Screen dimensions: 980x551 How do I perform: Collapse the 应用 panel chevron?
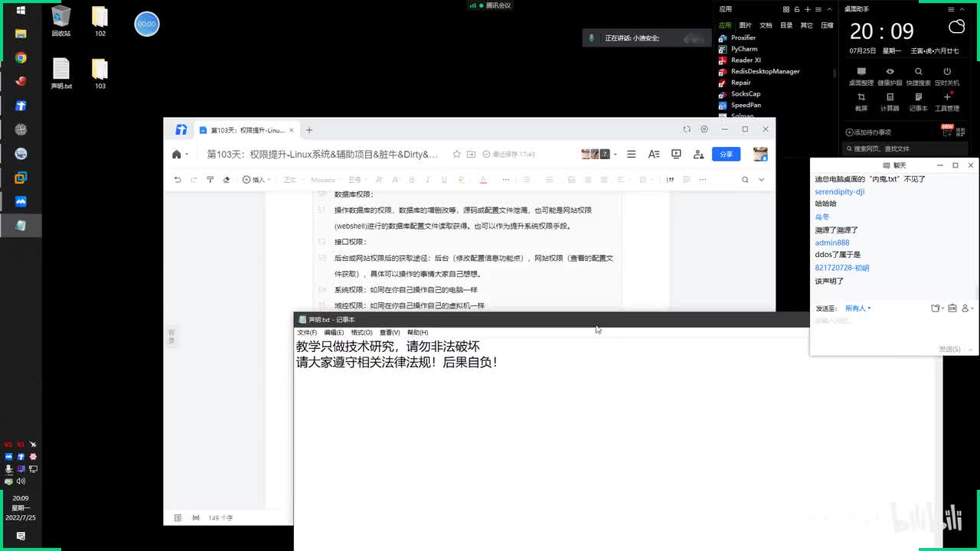pyautogui.click(x=829, y=9)
